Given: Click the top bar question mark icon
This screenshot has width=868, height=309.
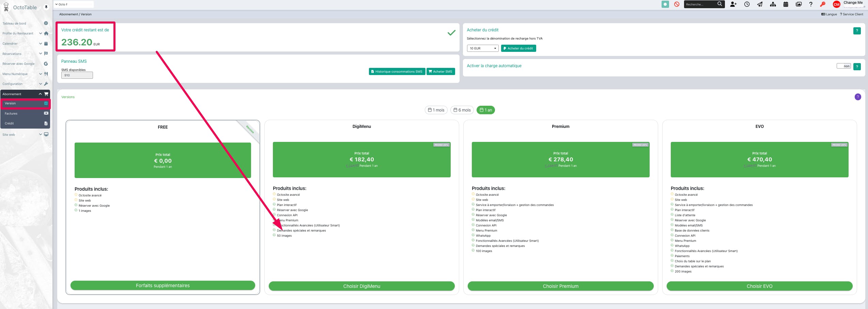Looking at the screenshot, I should point(811,4).
